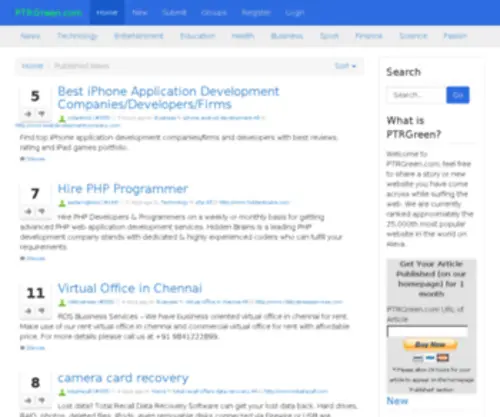Image resolution: width=500 pixels, height=417 pixels.
Task: Click the Discuss link under Virtual Office in Chennai
Action: pyautogui.click(x=36, y=348)
